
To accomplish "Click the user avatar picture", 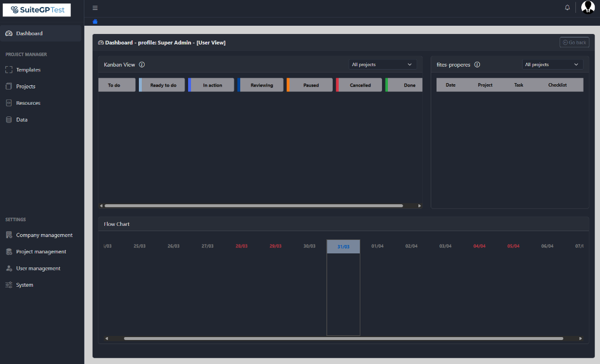I will [588, 7].
